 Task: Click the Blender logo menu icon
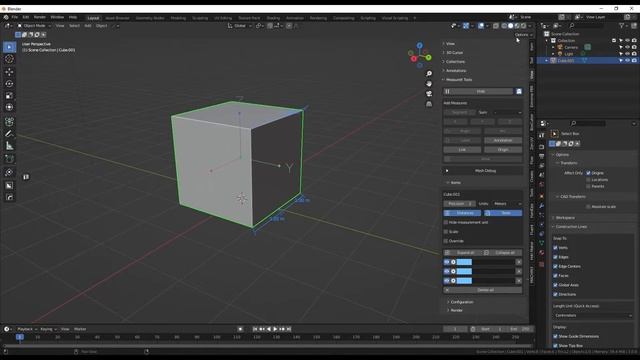click(x=6, y=17)
